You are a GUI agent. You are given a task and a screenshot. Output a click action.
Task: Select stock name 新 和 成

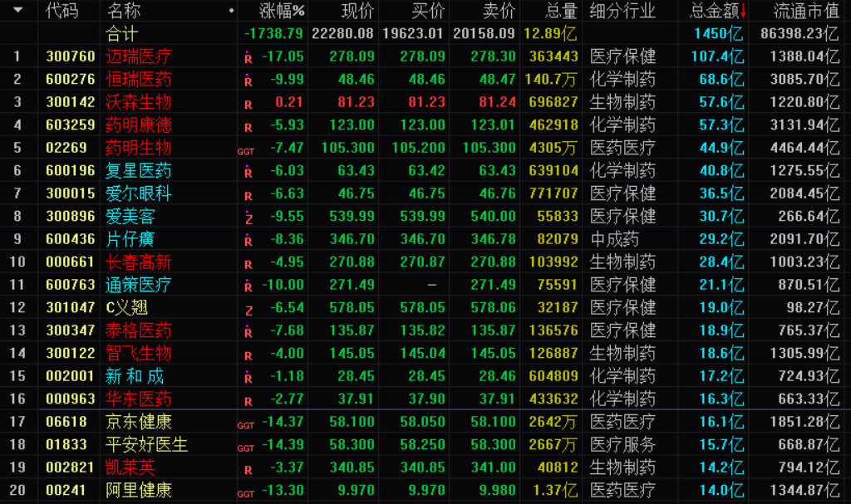(x=134, y=376)
